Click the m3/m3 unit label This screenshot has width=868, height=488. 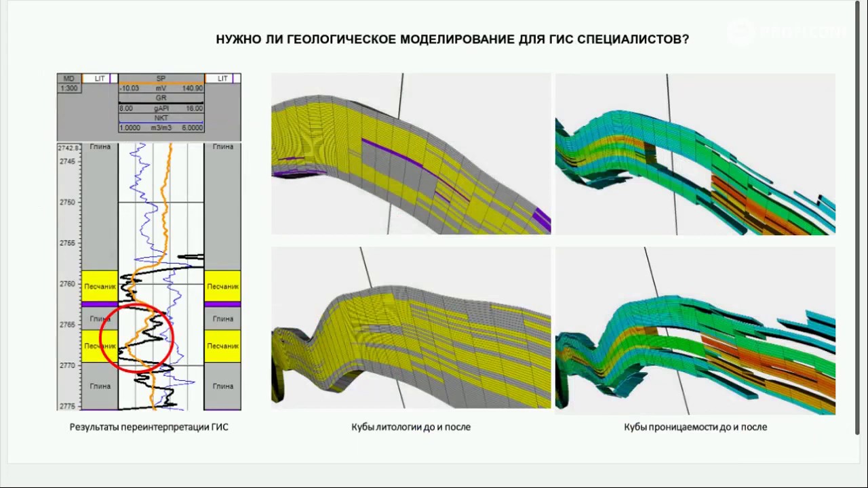click(162, 128)
